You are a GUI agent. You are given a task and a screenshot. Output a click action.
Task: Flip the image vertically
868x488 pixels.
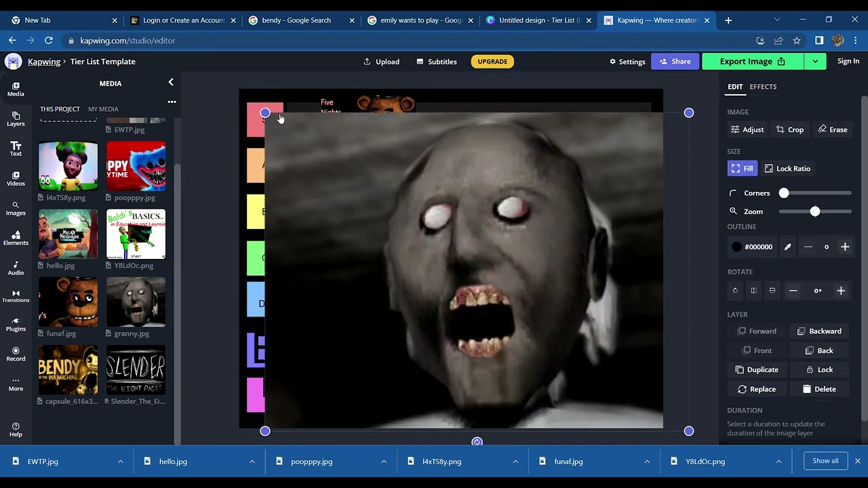tap(772, 291)
